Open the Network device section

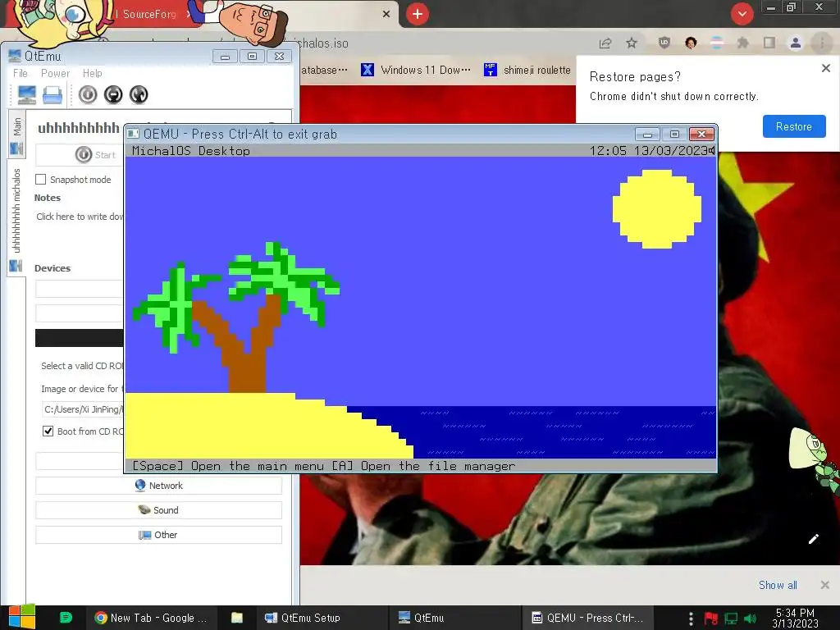point(158,486)
